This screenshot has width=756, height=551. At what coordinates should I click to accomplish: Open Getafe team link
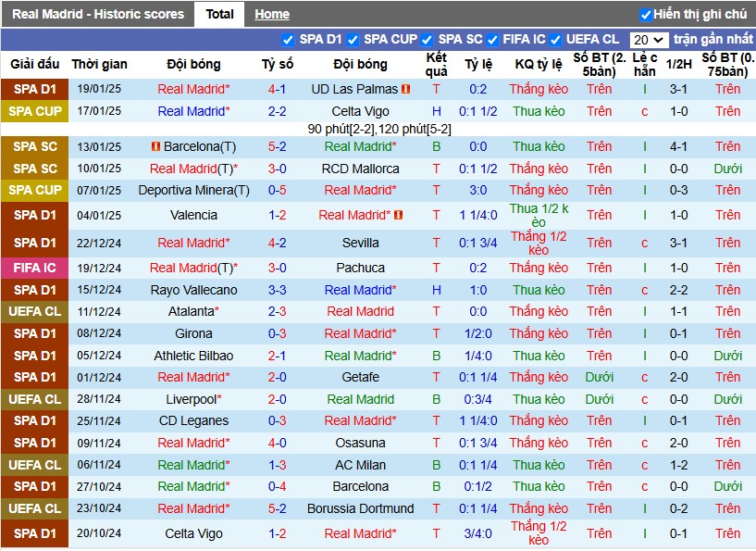pyautogui.click(x=360, y=377)
